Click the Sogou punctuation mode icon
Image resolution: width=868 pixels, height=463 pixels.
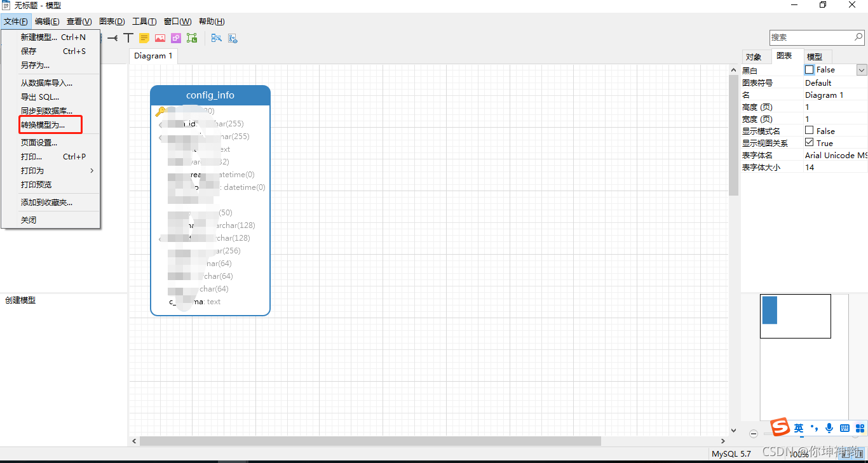[x=815, y=428]
